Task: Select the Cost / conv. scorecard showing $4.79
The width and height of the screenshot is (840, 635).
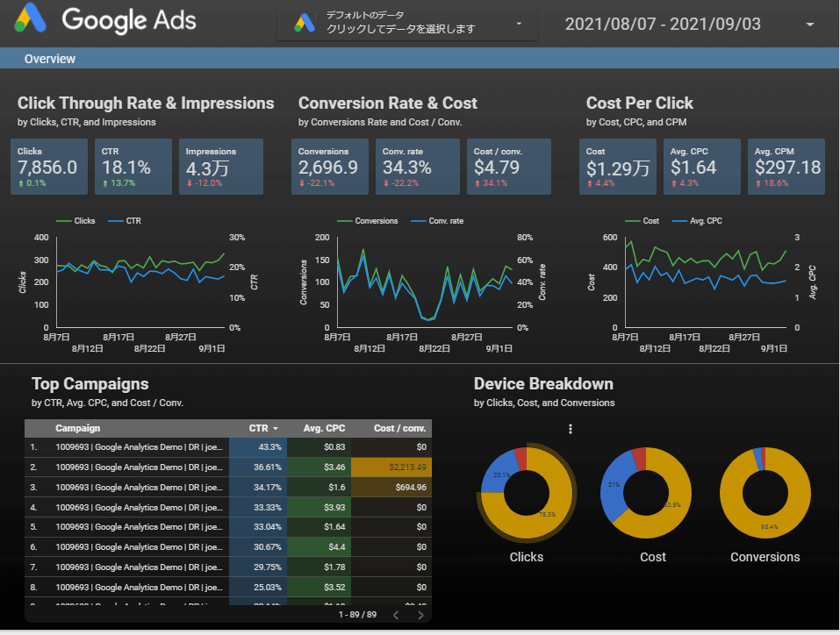Action: pos(509,167)
